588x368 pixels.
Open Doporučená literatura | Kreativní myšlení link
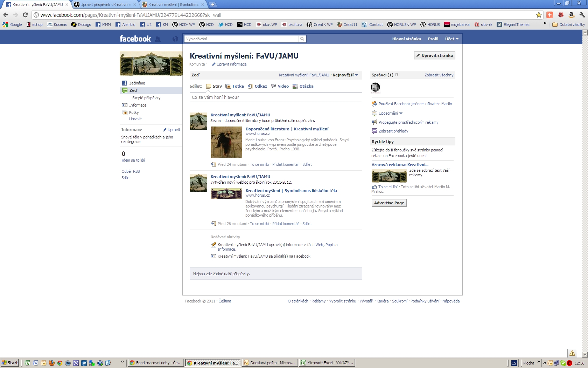coord(287,129)
